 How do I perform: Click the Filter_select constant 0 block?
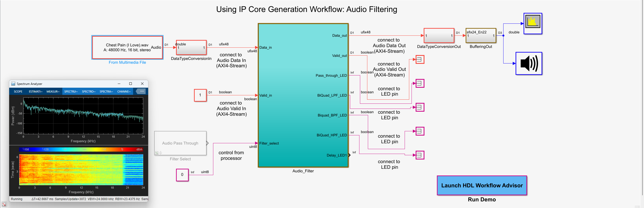click(182, 175)
